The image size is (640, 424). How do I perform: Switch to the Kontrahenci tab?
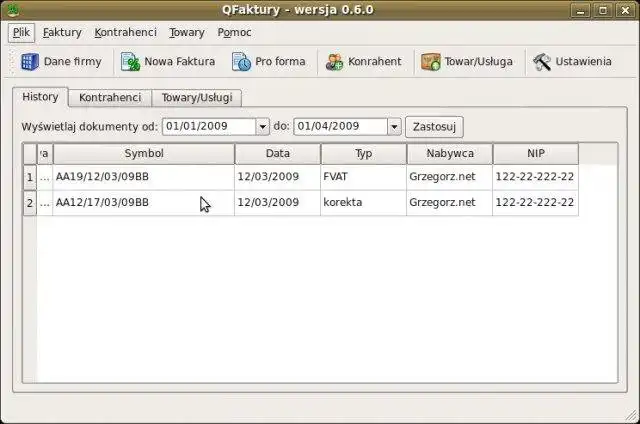click(x=110, y=98)
